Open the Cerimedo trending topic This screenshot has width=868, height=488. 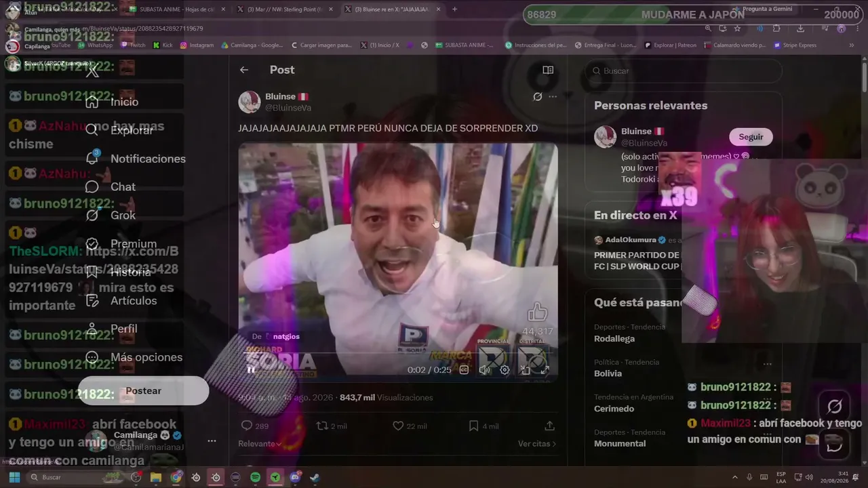pyautogui.click(x=614, y=409)
